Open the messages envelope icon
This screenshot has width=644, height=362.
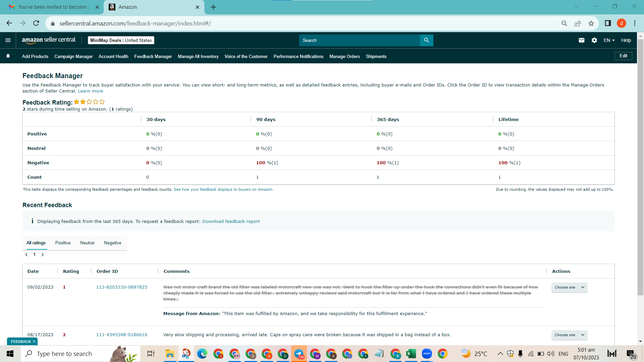pos(582,40)
